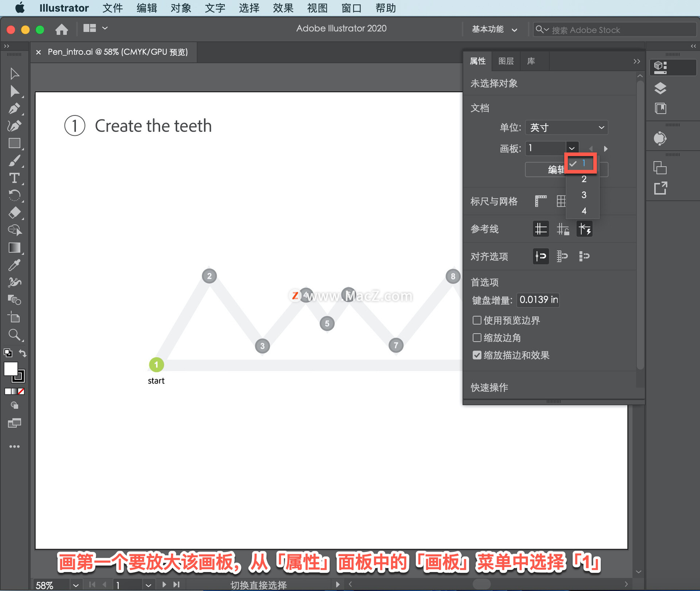Check the 缩放边角 option
This screenshot has width=700, height=591.
(x=477, y=338)
